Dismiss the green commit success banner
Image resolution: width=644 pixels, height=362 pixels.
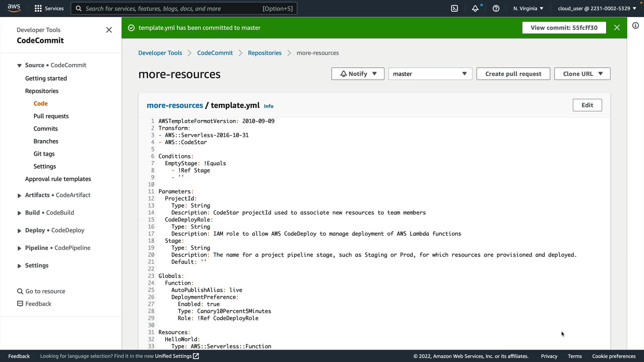coord(617,27)
